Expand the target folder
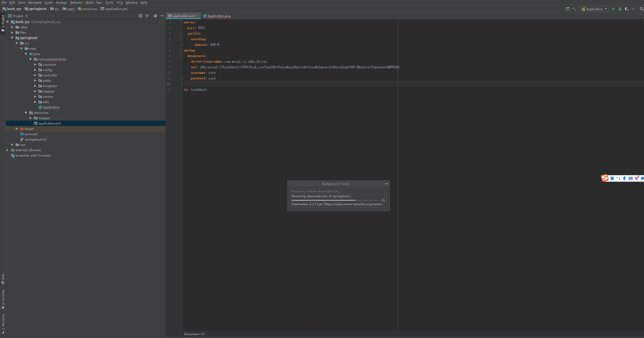This screenshot has height=338, width=644. pyautogui.click(x=17, y=129)
